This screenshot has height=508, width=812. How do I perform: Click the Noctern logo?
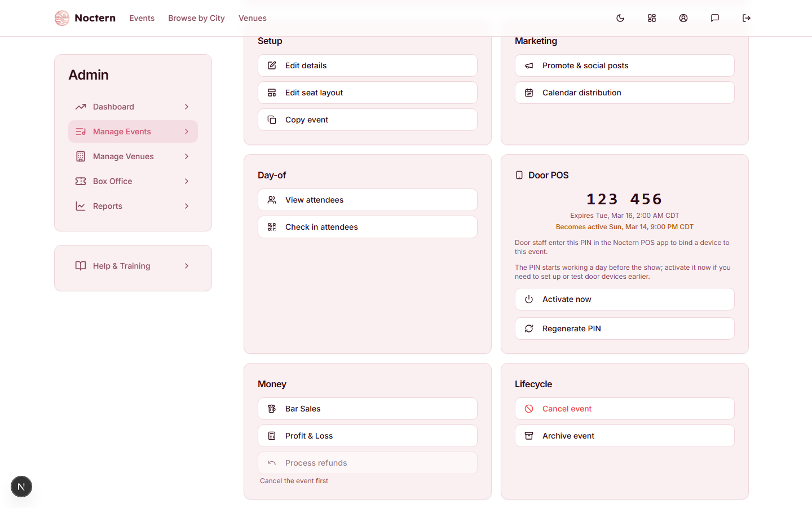click(x=85, y=18)
